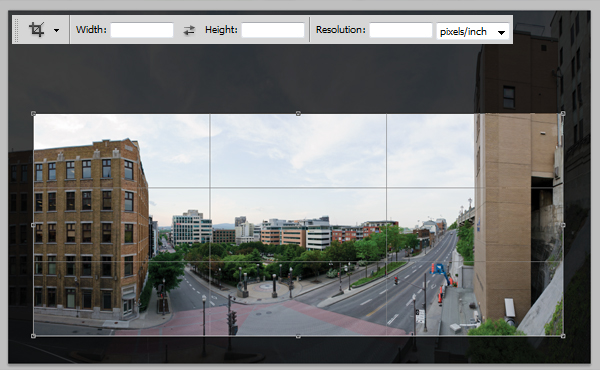Click the bottom-center edge crop handle
This screenshot has width=600, height=370.
(x=298, y=336)
